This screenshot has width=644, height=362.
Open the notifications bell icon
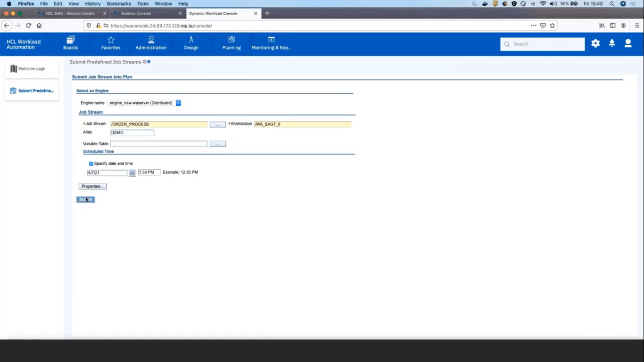(612, 43)
